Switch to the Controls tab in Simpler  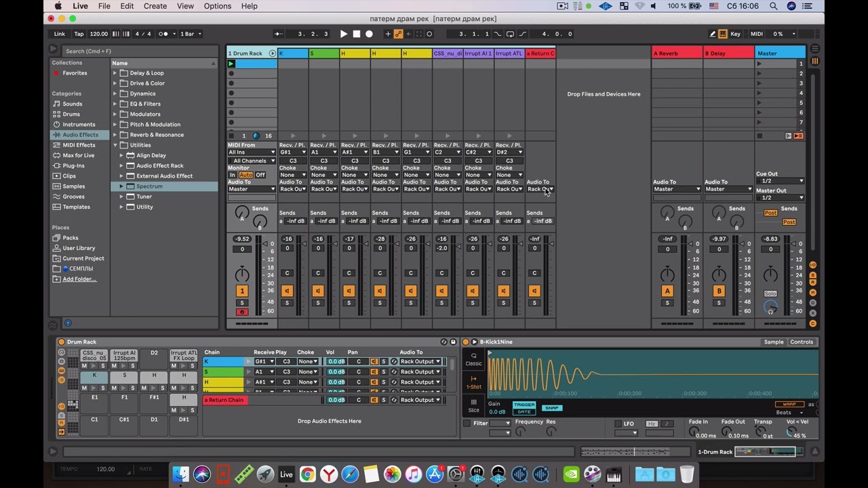pyautogui.click(x=802, y=342)
